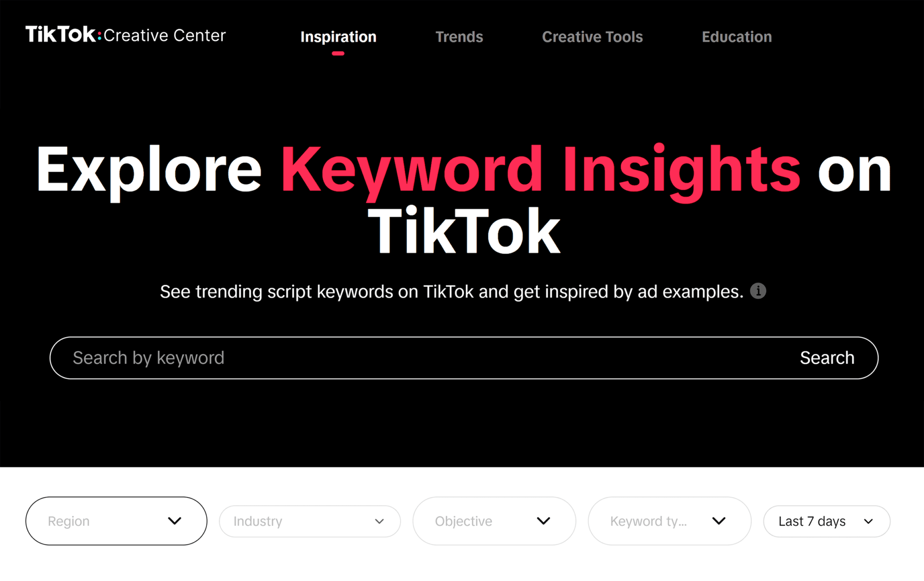924x581 pixels.
Task: Open the Industry filter dropdown
Action: pyautogui.click(x=308, y=519)
